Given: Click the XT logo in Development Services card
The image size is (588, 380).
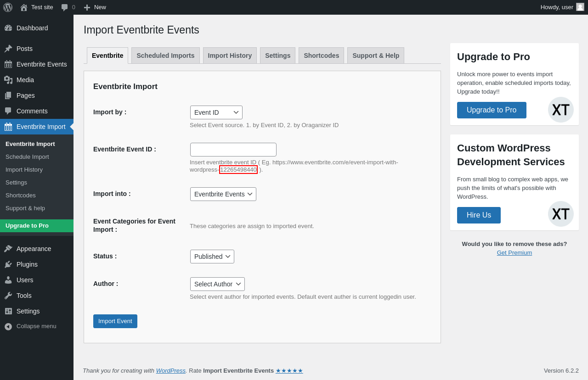Looking at the screenshot, I should [x=561, y=214].
